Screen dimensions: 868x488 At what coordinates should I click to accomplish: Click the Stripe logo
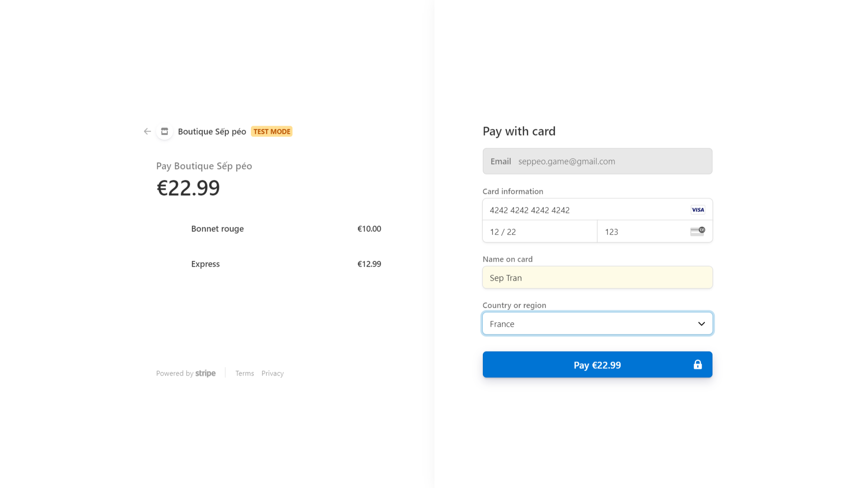(205, 373)
